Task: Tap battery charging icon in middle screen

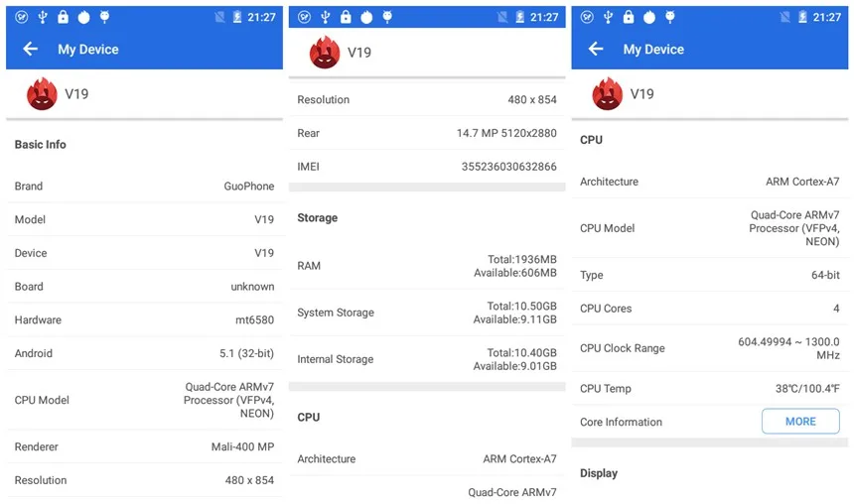Action: (520, 18)
